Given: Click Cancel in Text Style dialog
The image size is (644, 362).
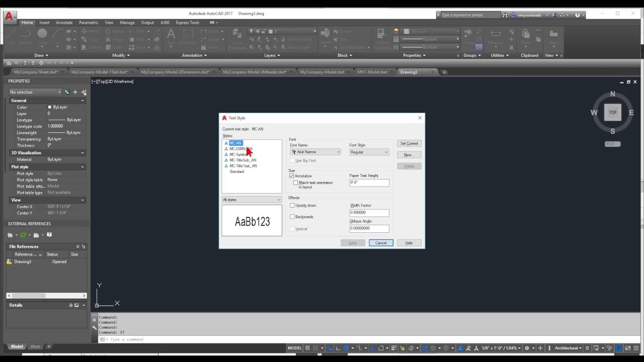Looking at the screenshot, I should (381, 243).
